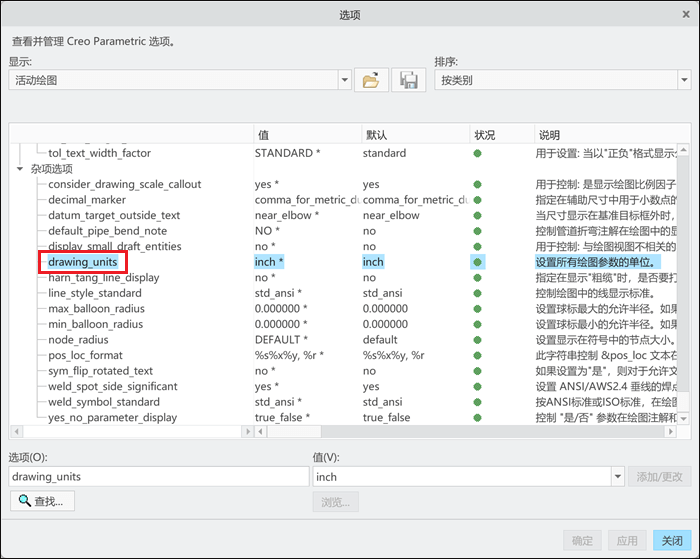Click the 确定 button
Screen dimensions: 700x559
[x=583, y=541]
